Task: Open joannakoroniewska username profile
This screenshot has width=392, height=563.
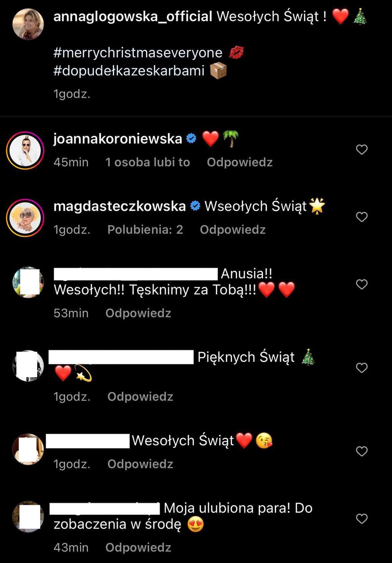Action: (x=118, y=139)
